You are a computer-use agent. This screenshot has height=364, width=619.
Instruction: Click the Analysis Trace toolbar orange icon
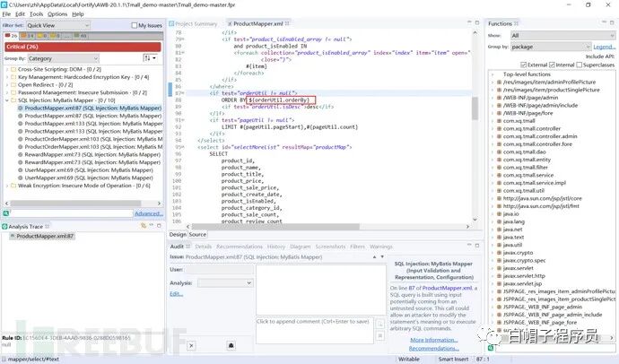click(144, 225)
